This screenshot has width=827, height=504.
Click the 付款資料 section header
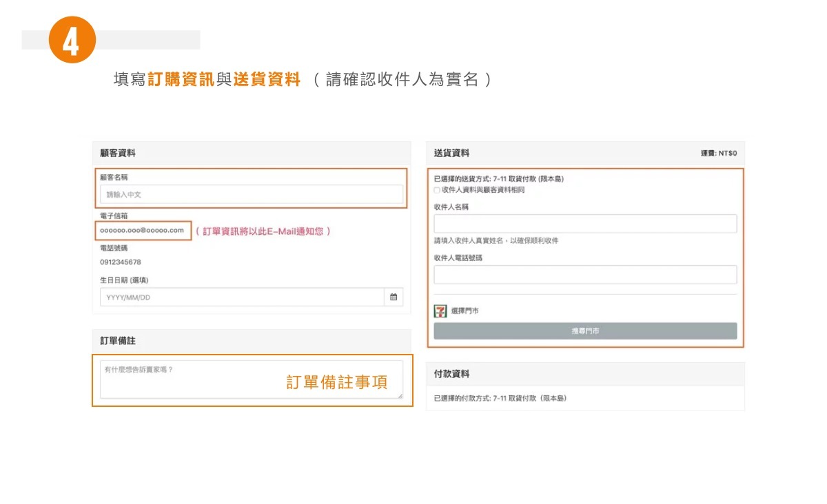[x=452, y=374]
